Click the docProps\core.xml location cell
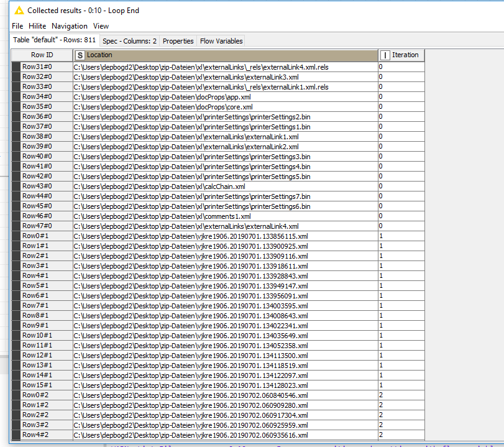 point(226,107)
